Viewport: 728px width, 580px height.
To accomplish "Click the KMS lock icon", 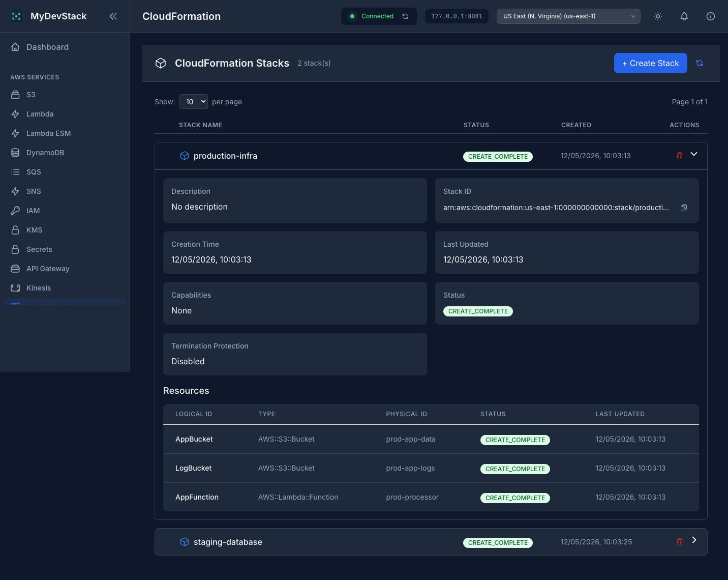I will pyautogui.click(x=15, y=230).
